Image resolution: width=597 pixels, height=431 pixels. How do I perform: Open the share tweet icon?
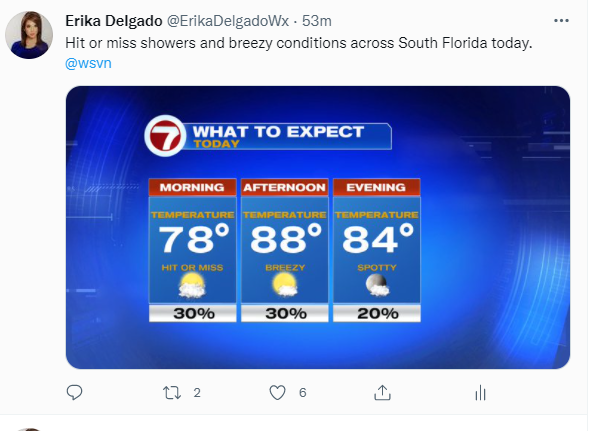[382, 393]
